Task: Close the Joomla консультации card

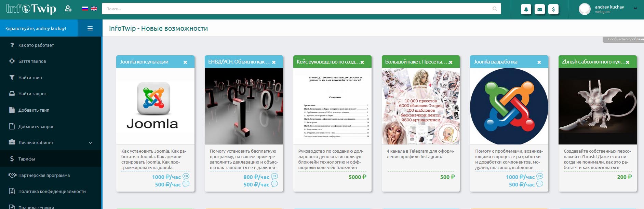Action: click(x=185, y=62)
